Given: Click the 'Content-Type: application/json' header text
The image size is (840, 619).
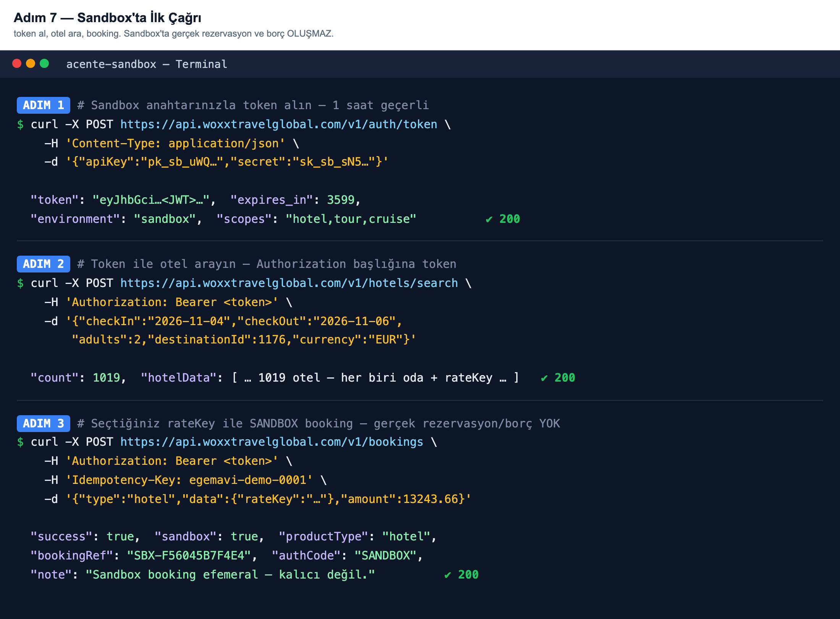Looking at the screenshot, I should [x=176, y=143].
